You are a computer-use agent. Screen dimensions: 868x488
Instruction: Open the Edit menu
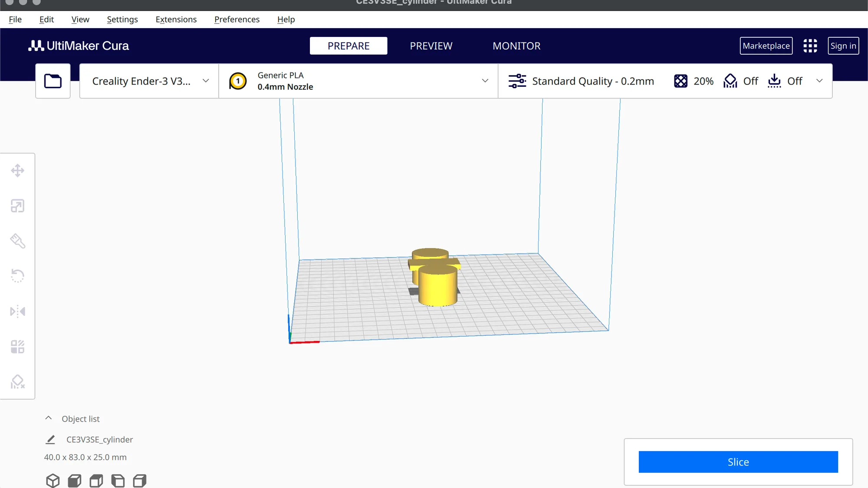click(x=46, y=20)
